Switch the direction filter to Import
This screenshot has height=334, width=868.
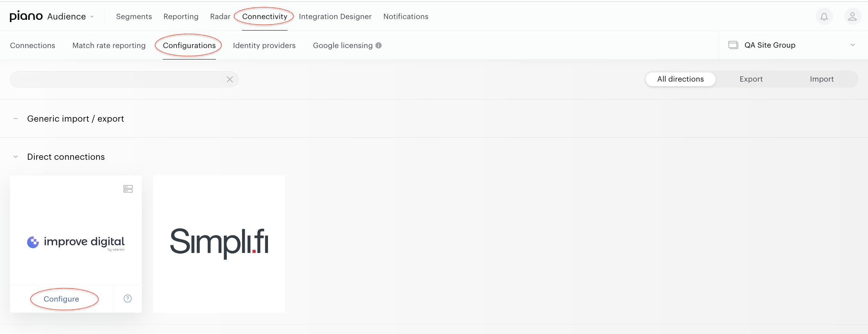pos(822,79)
